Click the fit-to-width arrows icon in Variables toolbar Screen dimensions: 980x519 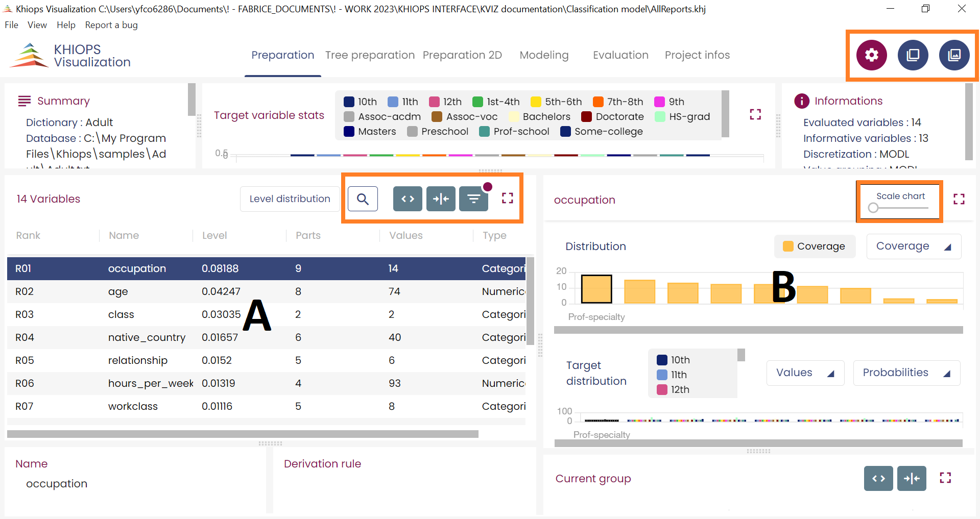441,199
